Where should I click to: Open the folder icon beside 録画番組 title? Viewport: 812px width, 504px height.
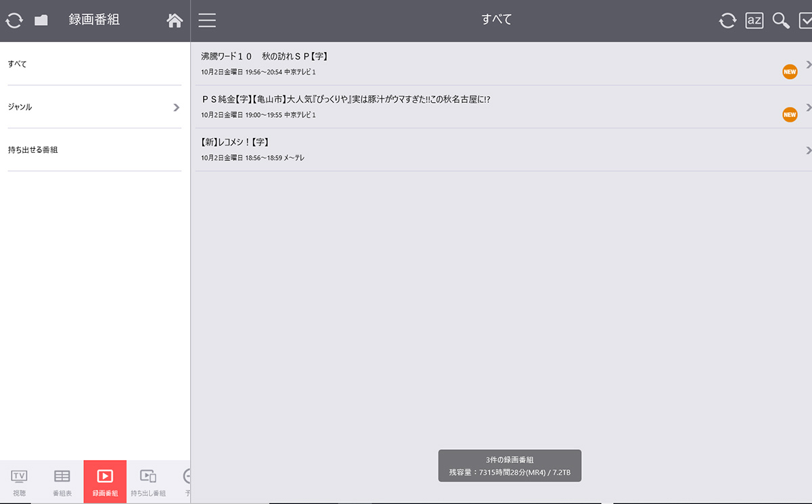tap(41, 20)
